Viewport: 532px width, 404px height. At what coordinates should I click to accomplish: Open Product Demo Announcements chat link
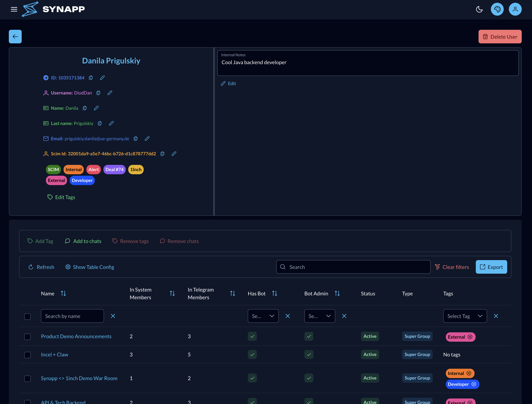[x=76, y=336]
